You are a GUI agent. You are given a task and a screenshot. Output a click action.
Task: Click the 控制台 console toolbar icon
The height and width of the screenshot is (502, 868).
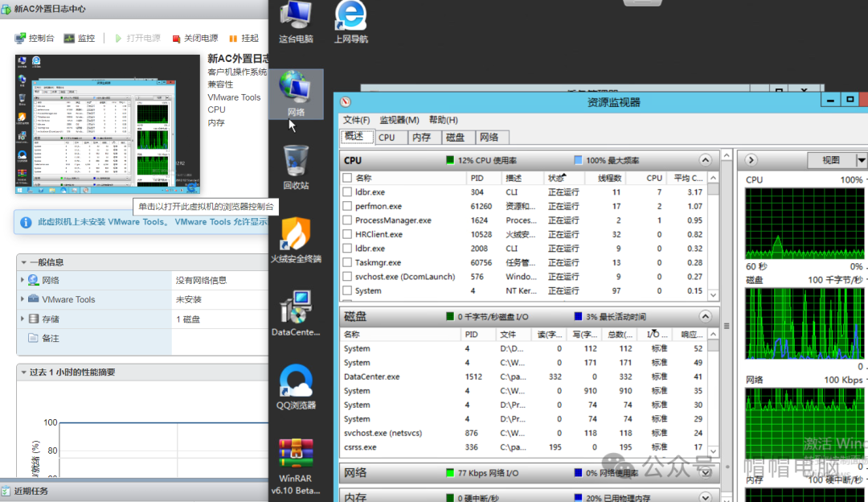pyautogui.click(x=35, y=39)
